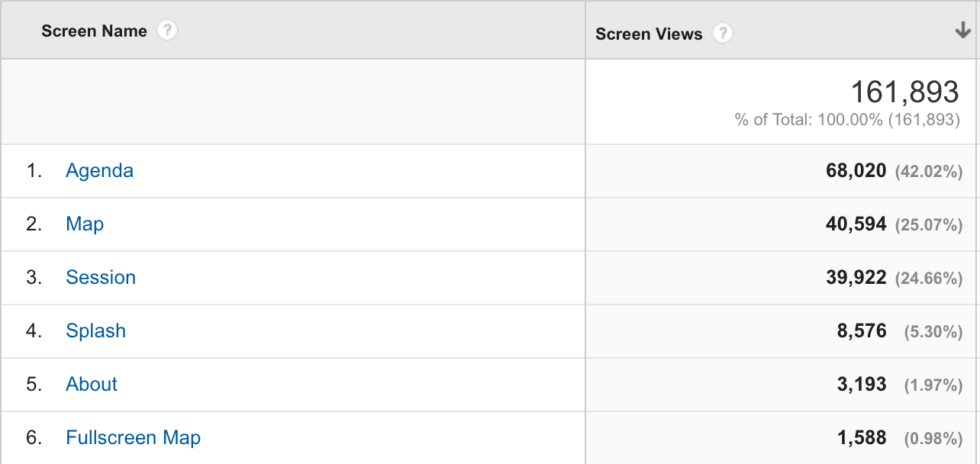Open the Session screen link
Viewport: 980px width, 464px height.
[x=101, y=278]
